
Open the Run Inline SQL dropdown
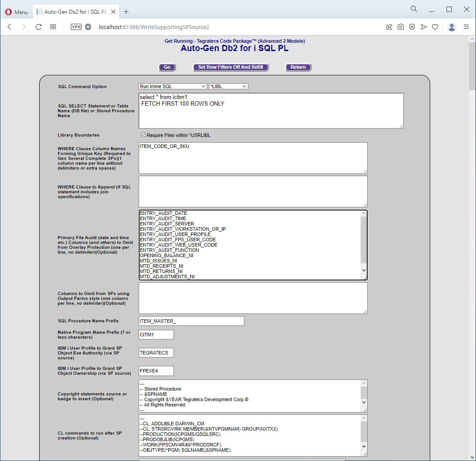click(x=173, y=86)
